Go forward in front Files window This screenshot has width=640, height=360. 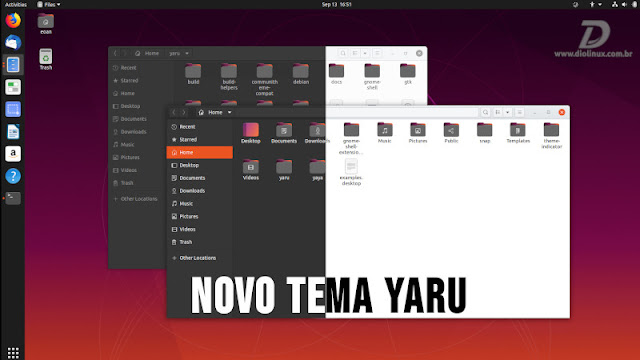click(184, 112)
